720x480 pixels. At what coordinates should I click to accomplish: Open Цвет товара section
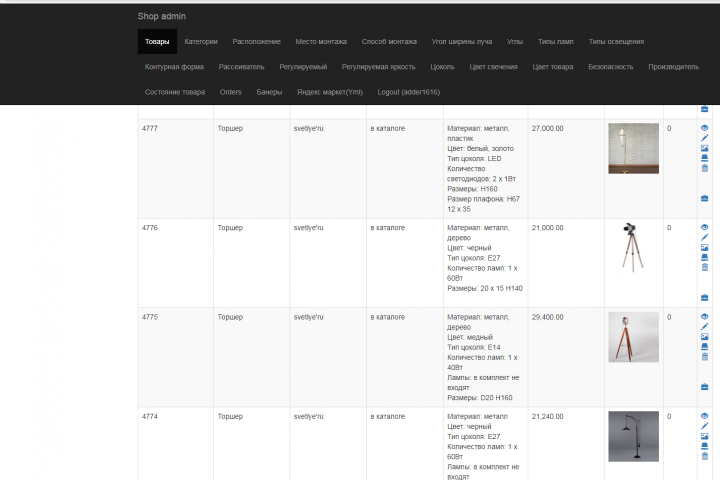click(x=553, y=67)
